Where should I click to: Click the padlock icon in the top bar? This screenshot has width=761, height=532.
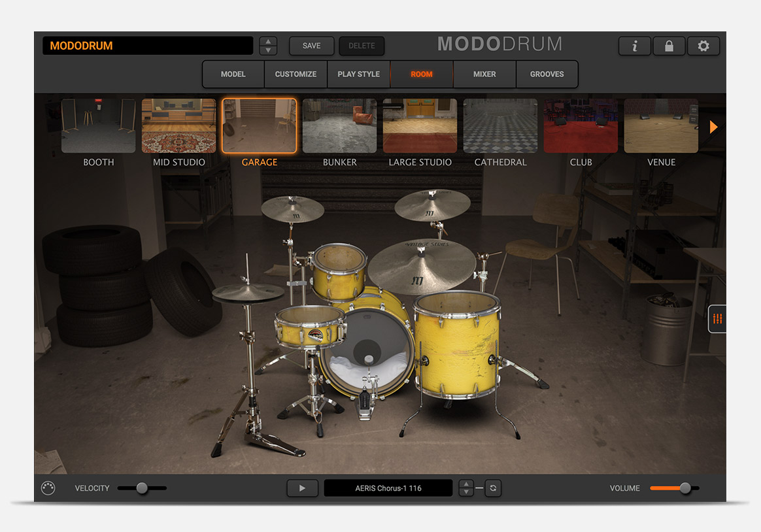[669, 46]
